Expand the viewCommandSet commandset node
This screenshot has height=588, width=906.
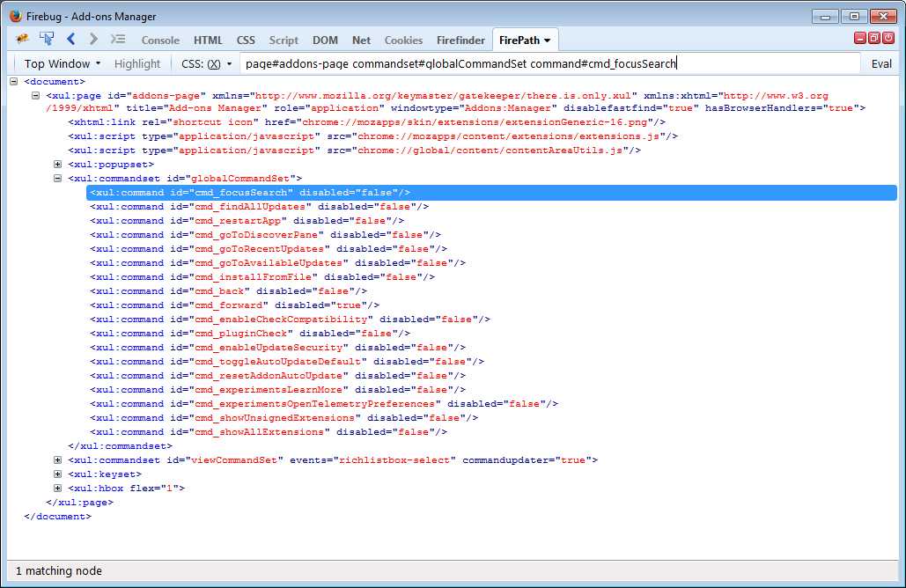[58, 459]
